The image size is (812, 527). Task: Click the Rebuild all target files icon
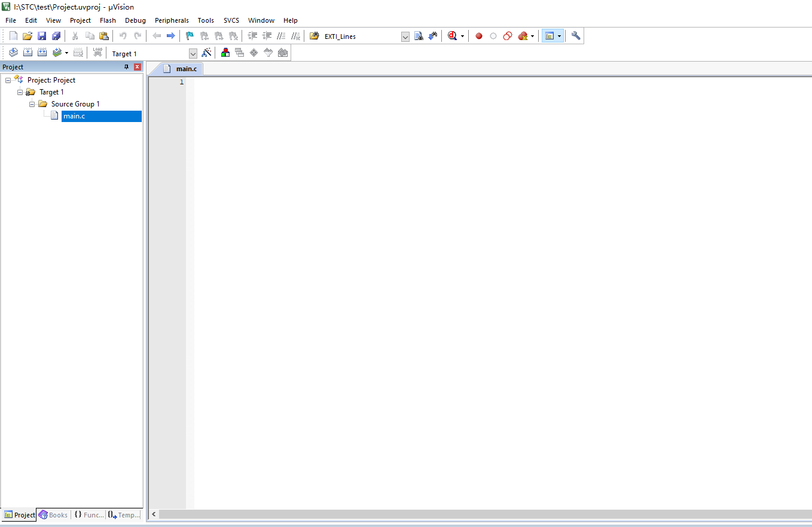pyautogui.click(x=42, y=53)
